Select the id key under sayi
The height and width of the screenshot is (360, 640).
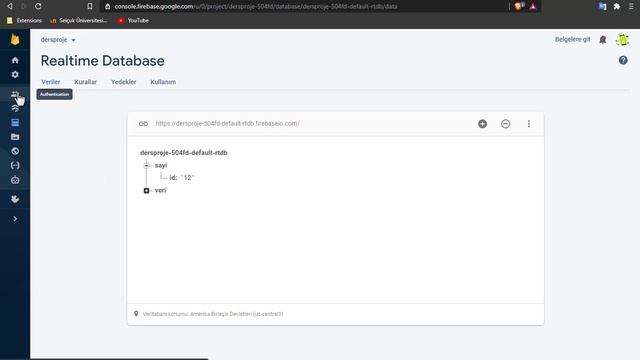173,178
